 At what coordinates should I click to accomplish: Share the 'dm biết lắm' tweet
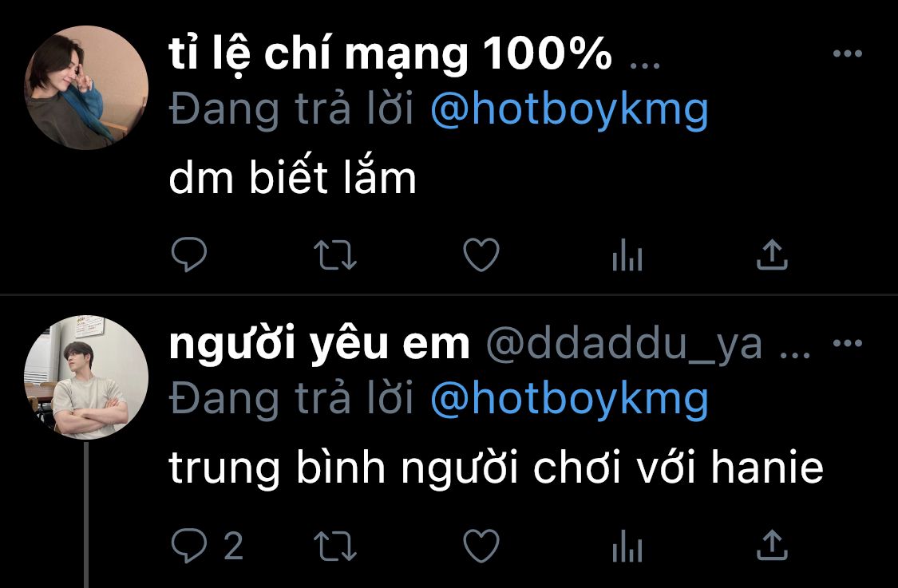click(772, 255)
